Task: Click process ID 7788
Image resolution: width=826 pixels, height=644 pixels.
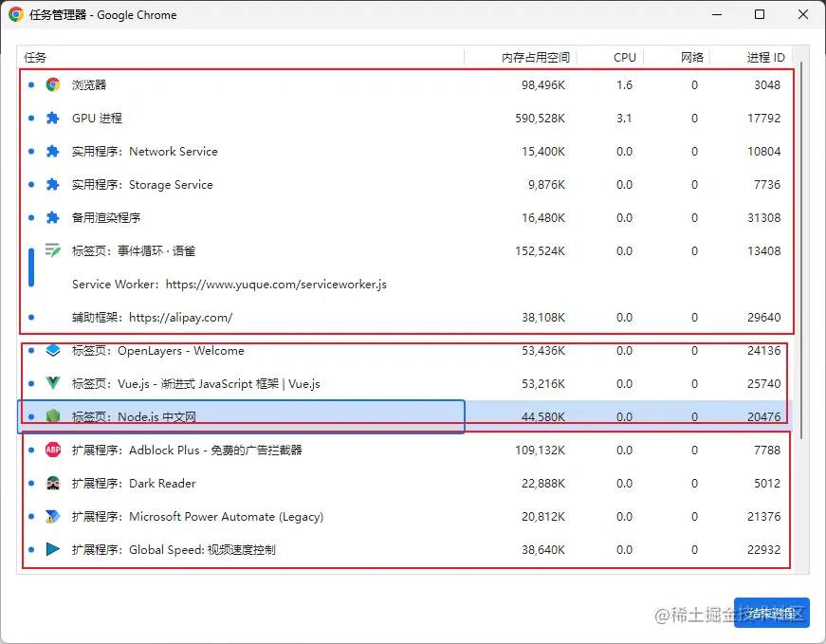Action: click(x=767, y=451)
